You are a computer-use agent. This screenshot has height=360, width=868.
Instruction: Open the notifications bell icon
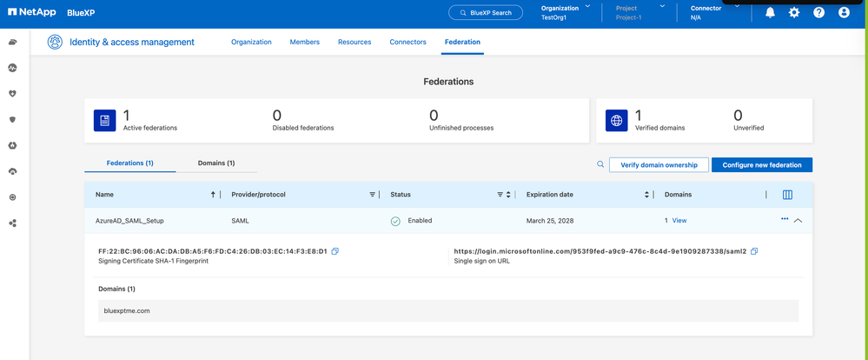point(770,13)
